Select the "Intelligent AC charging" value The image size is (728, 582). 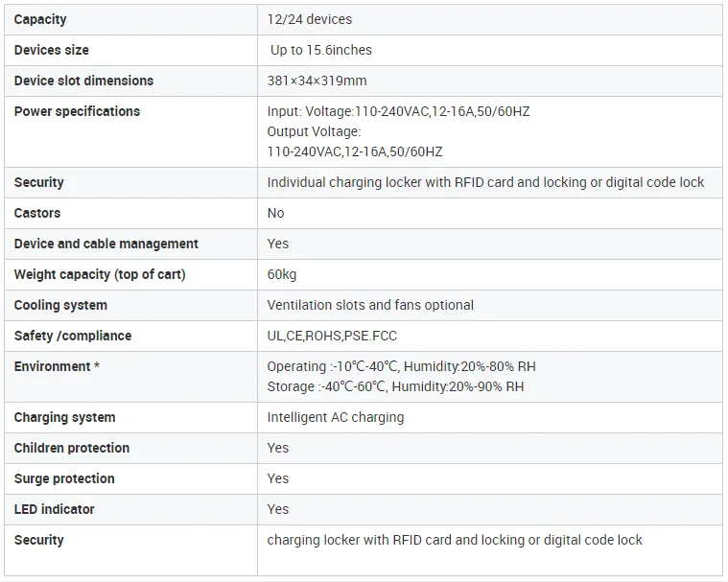(x=336, y=417)
